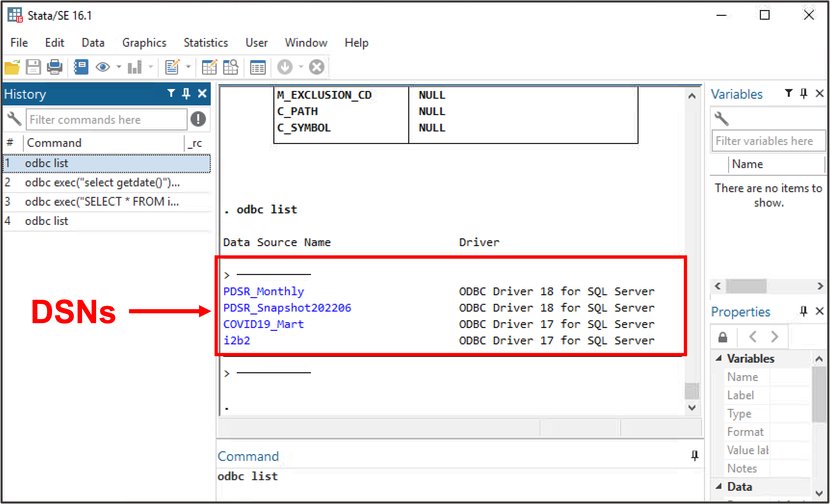Click Results window scroll down arrow
Image resolution: width=830 pixels, height=504 pixels.
click(692, 408)
